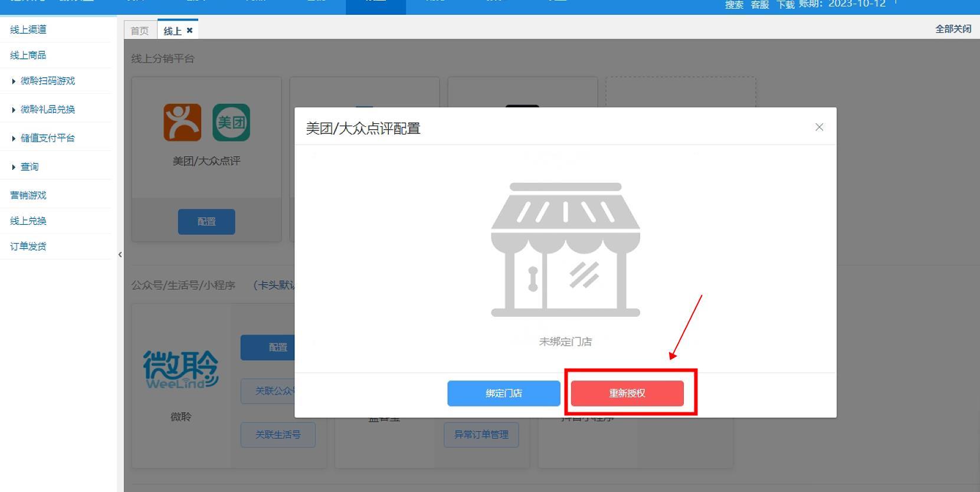
Task: Click the grey store placeholder icon
Action: (x=566, y=250)
